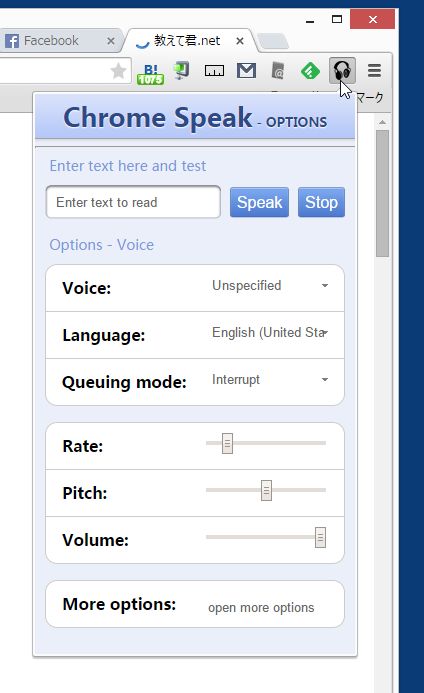Click the Speak button
This screenshot has width=424, height=693.
tap(260, 202)
